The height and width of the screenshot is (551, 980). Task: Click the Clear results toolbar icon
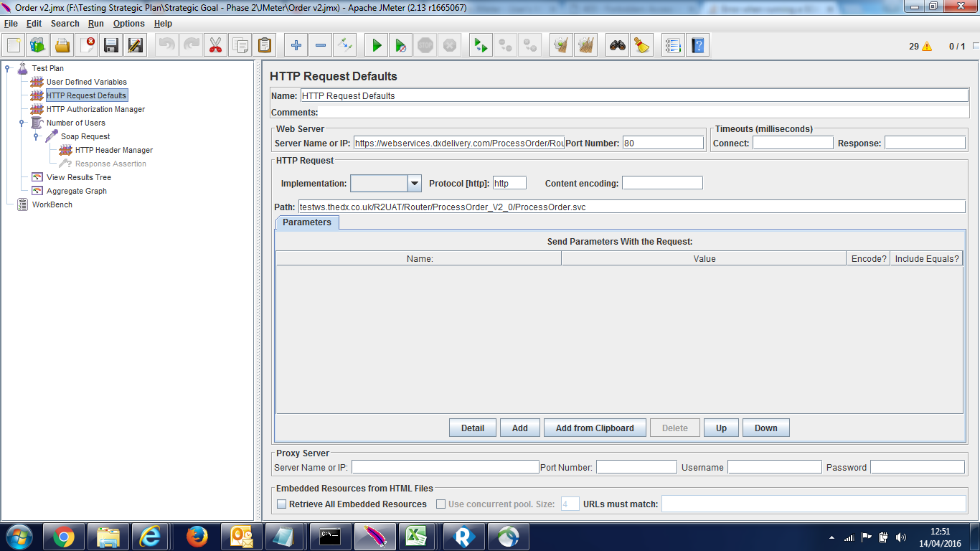point(562,46)
